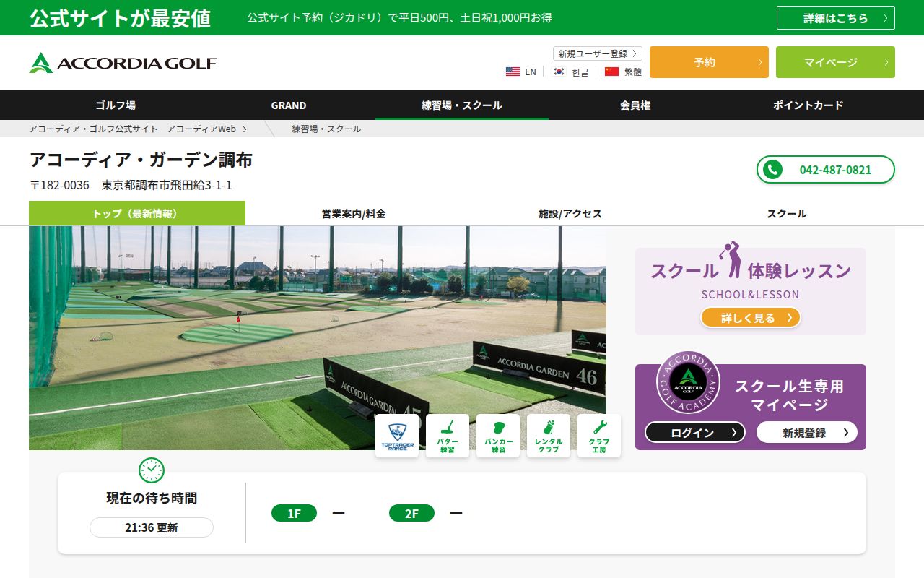Click 新規ユーザー登録 registration link

click(598, 53)
